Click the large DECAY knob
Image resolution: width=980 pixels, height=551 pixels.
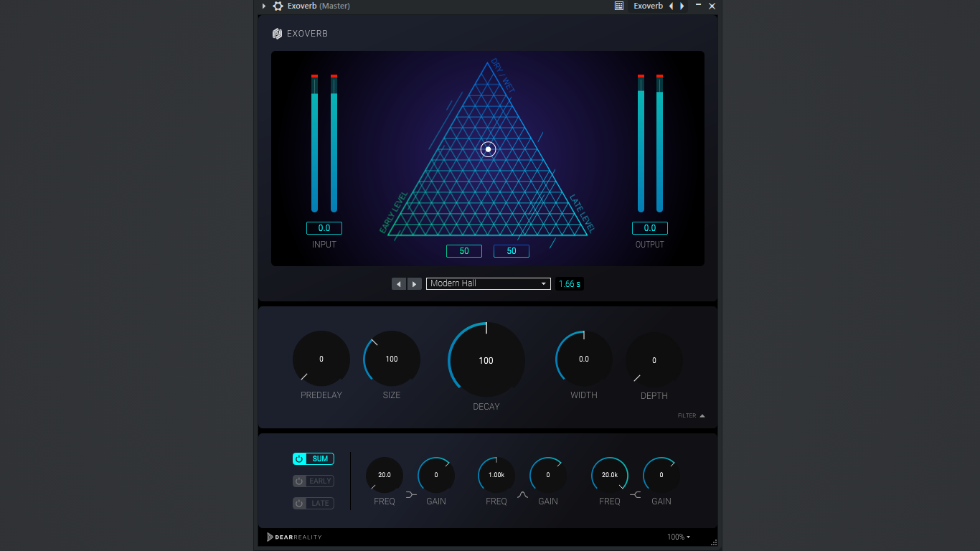point(486,360)
